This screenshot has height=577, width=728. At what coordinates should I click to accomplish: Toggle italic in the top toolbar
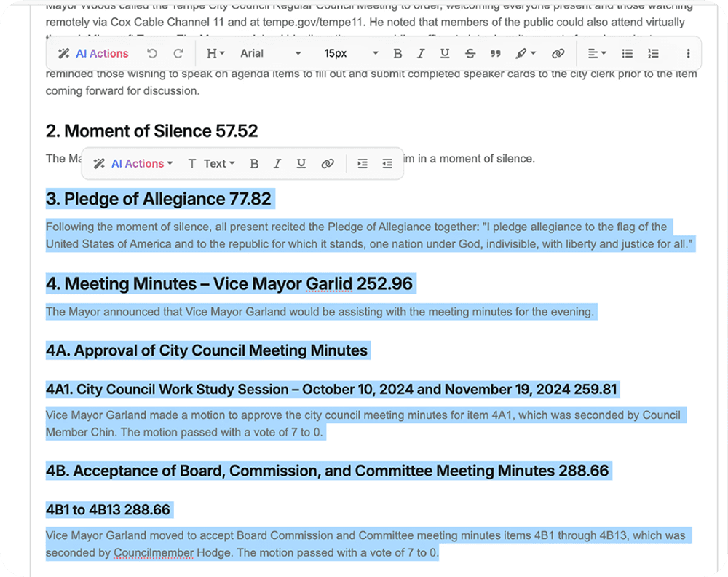(x=421, y=53)
